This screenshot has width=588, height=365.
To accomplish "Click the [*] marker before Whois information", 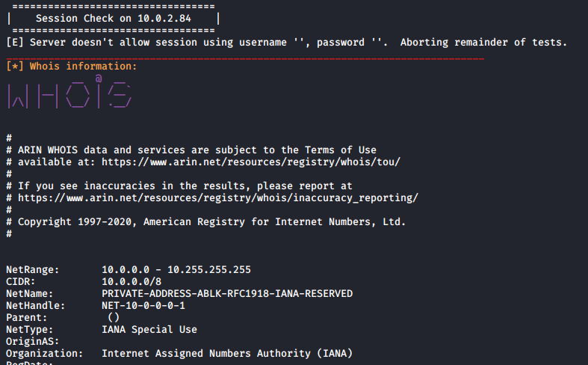I will click(15, 67).
